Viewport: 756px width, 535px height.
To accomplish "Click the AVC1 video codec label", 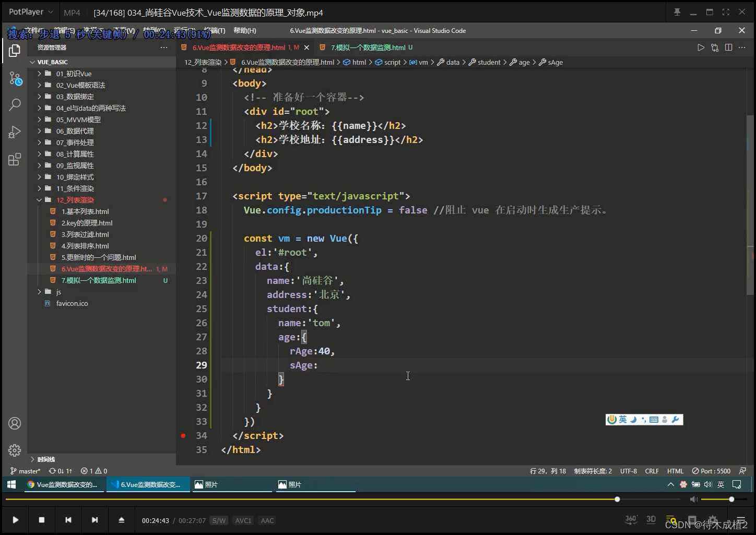I will [243, 520].
